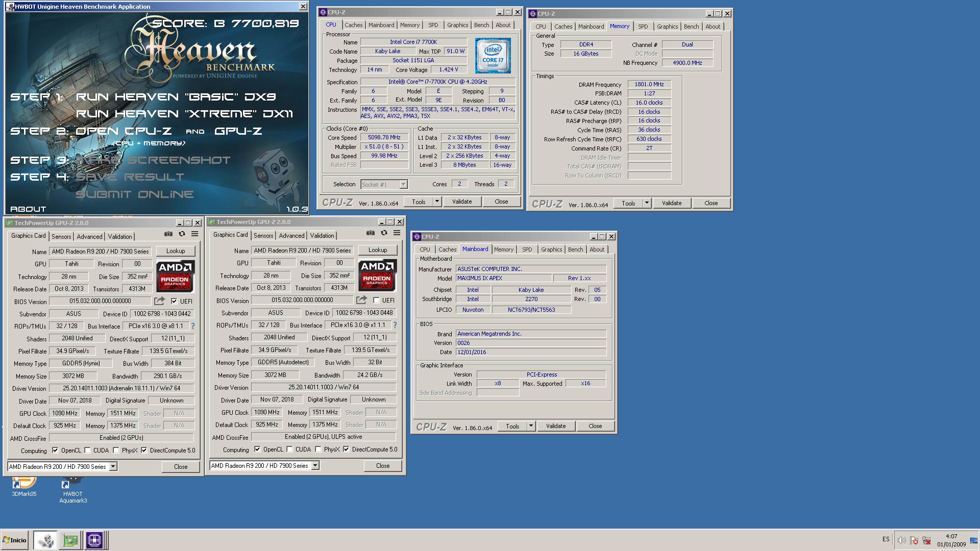Click the Bench tab in CPU-Z CPU window

tap(481, 25)
